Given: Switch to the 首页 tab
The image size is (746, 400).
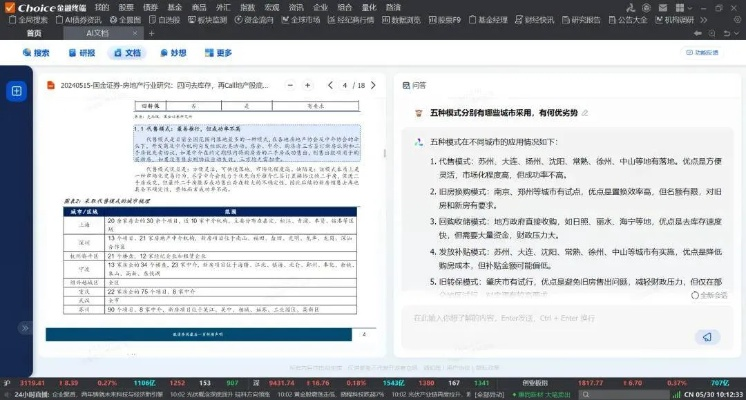Looking at the screenshot, I should click(x=33, y=33).
